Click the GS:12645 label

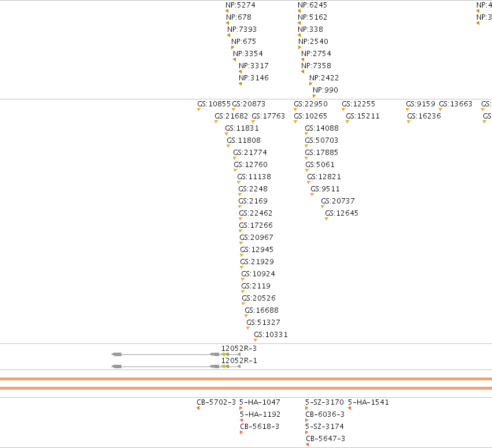point(342,213)
